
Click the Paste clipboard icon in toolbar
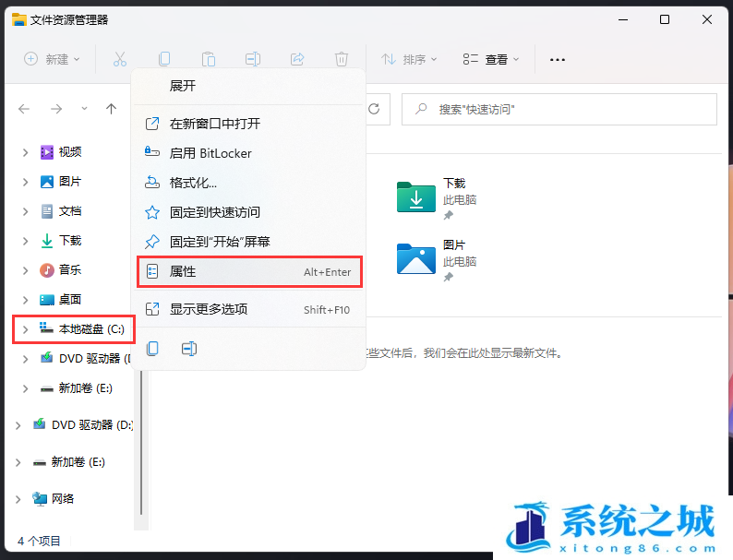209,59
